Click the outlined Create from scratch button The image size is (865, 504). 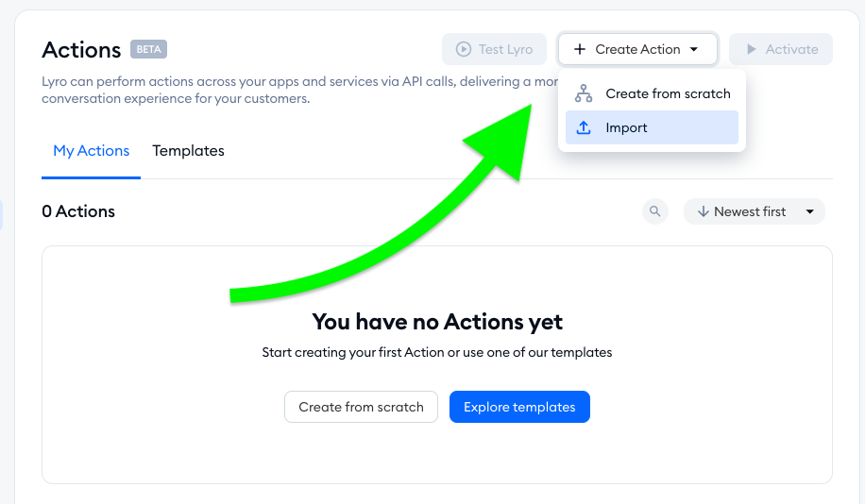[362, 407]
